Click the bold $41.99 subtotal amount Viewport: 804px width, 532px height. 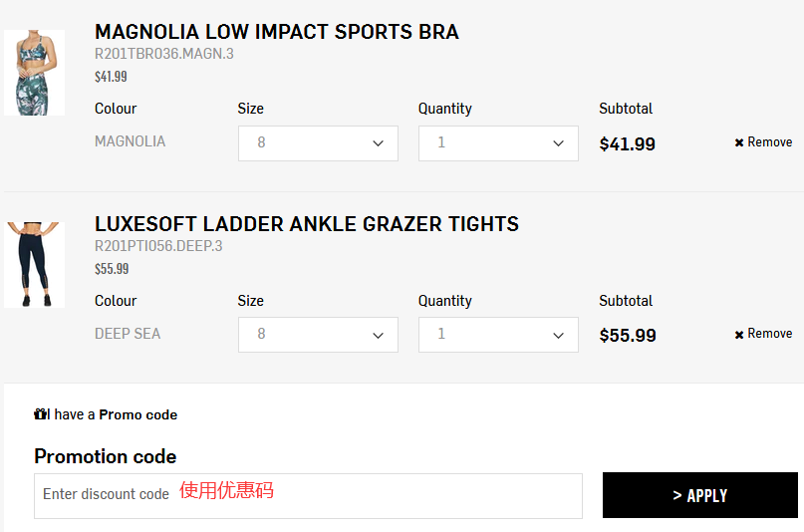tap(627, 144)
